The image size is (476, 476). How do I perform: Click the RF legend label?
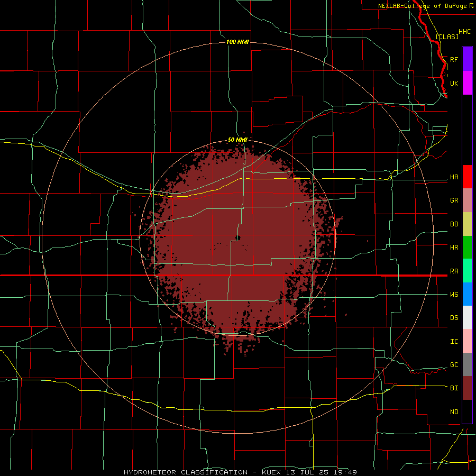point(454,59)
